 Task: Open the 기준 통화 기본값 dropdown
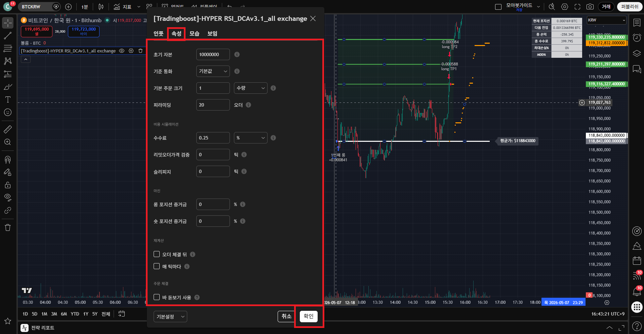click(213, 71)
